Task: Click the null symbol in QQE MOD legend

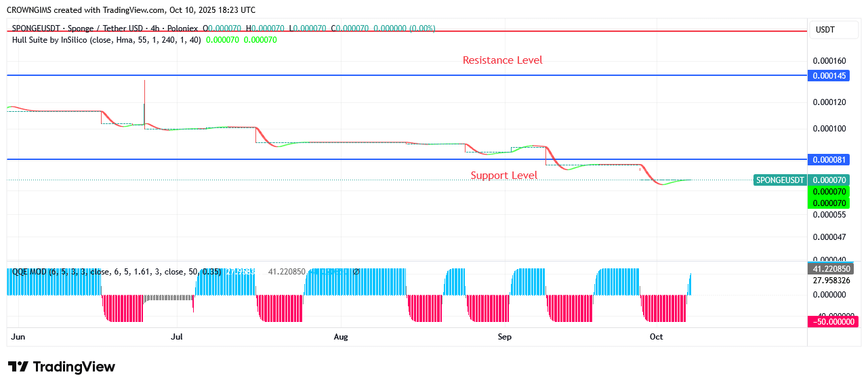Action: pyautogui.click(x=356, y=272)
